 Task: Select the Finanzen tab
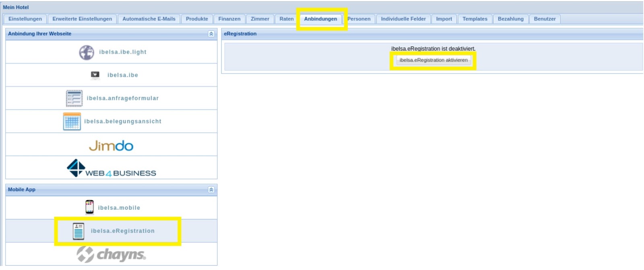229,19
